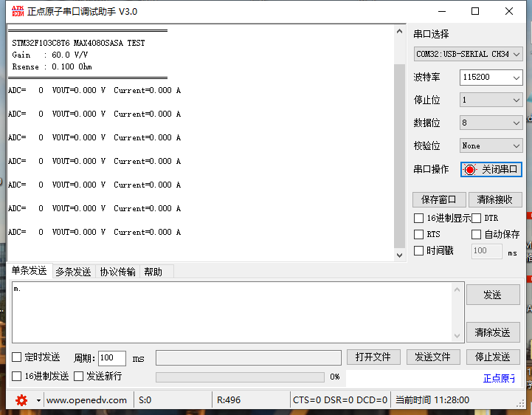Minimize the serial assistant window
Image resolution: width=532 pixels, height=415 pixels.
[442, 11]
